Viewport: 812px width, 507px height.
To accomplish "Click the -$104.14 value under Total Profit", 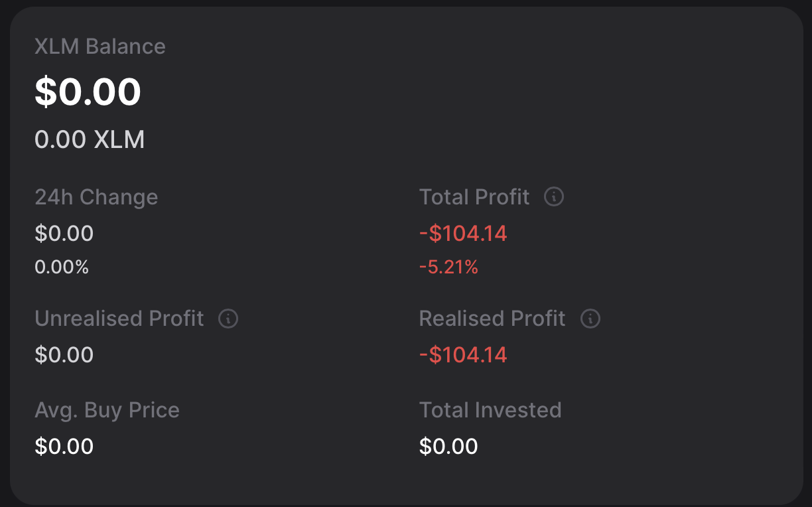I will pyautogui.click(x=463, y=233).
